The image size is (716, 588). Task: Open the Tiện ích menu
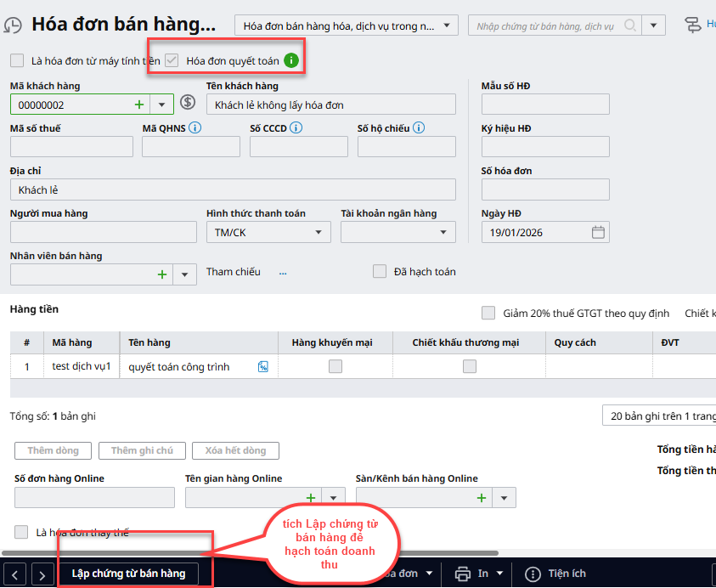[x=556, y=574]
